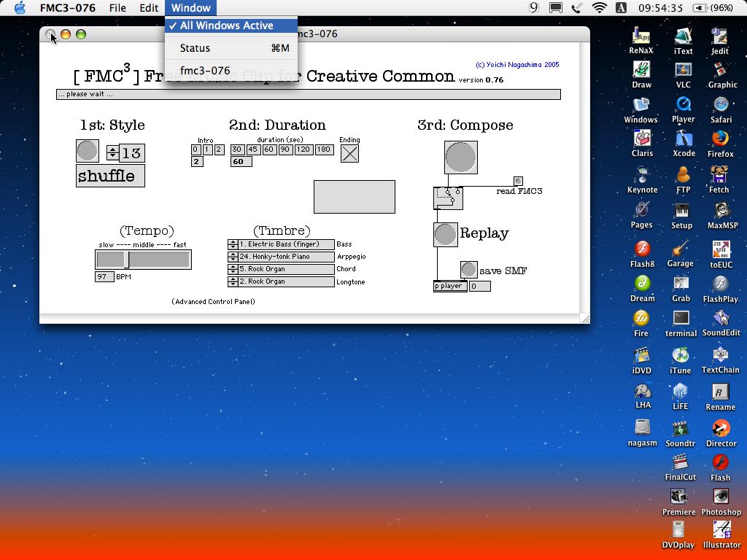Click the p player object
Screen dimensions: 747x560
[449, 286]
